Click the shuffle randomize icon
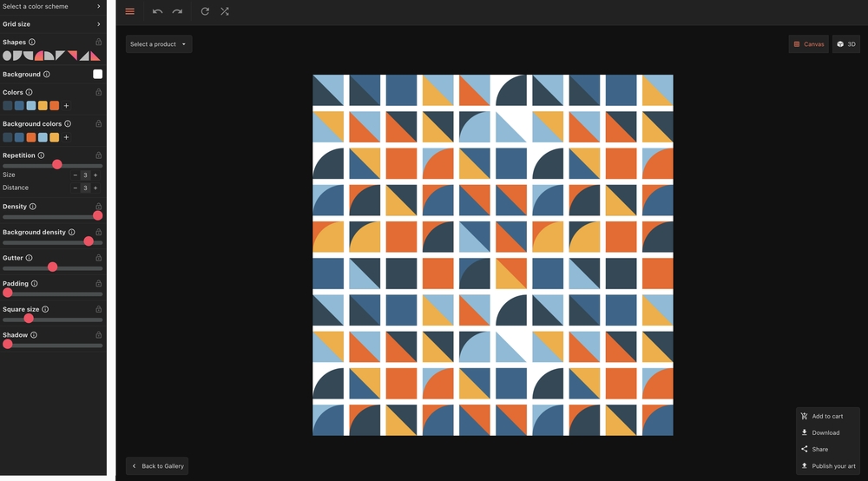This screenshot has width=868, height=481. [x=225, y=11]
